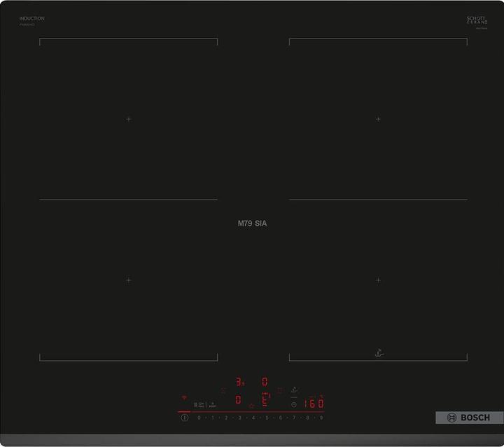Select the top-left zone display showing 3
Screen dimensions: 504x447
[x=239, y=383]
